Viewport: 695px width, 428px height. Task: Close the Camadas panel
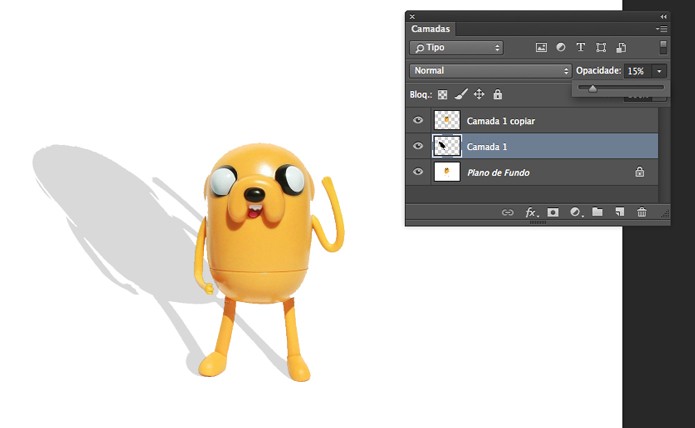[x=412, y=16]
